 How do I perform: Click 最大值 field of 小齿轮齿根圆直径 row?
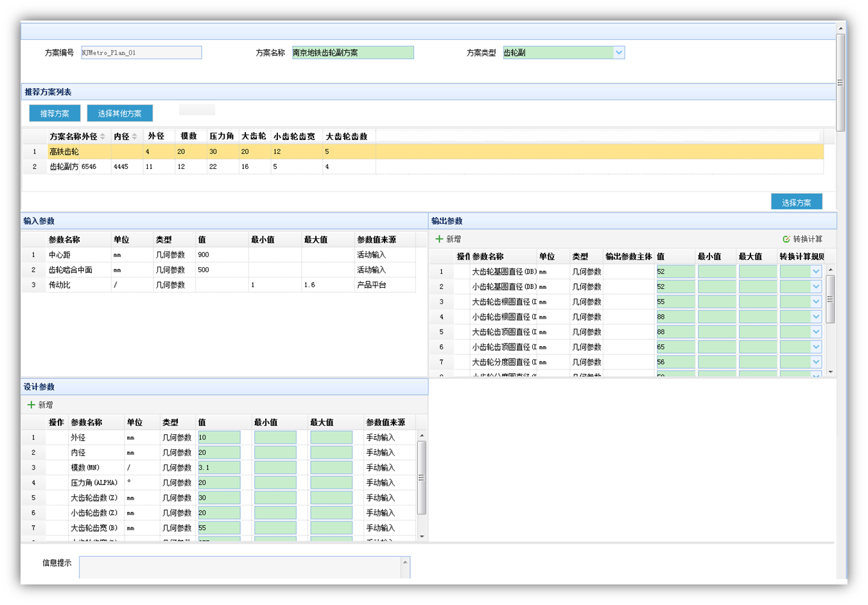tap(758, 317)
